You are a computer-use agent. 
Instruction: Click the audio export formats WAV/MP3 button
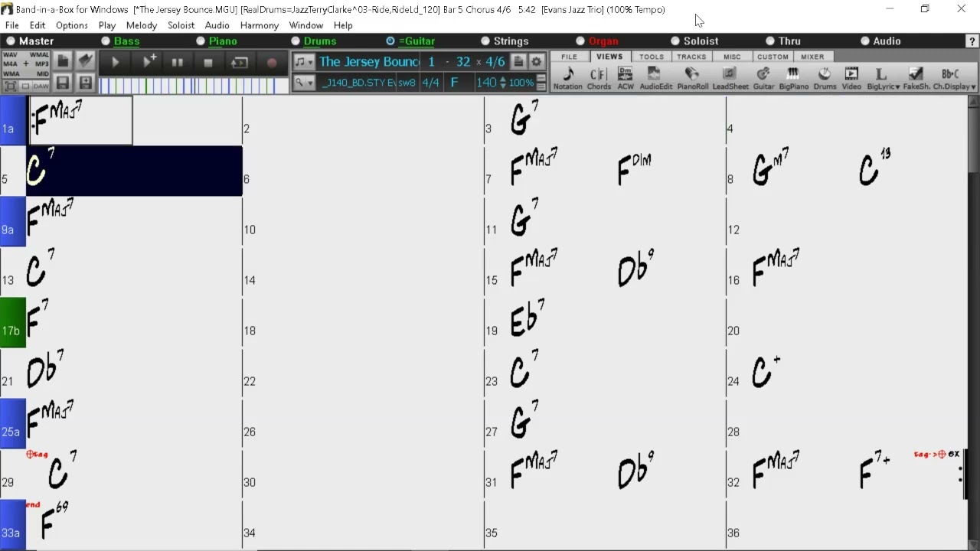[x=26, y=64]
